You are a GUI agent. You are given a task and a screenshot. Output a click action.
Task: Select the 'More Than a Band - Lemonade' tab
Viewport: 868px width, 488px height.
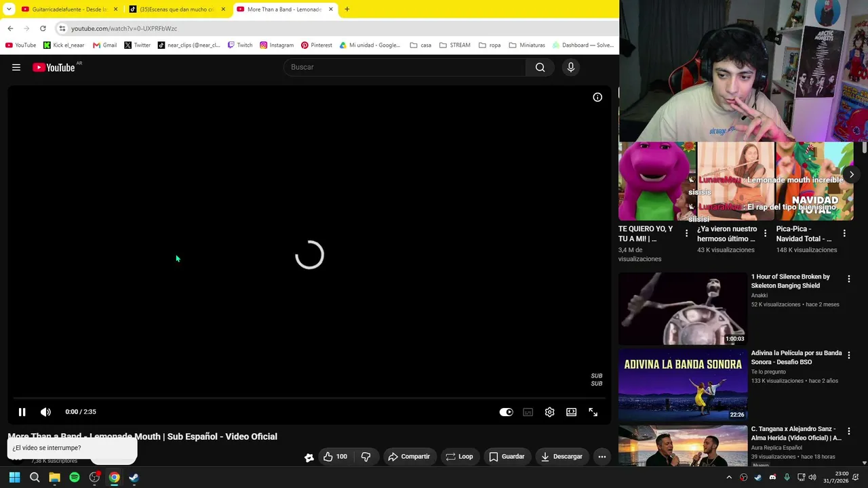tap(285, 9)
